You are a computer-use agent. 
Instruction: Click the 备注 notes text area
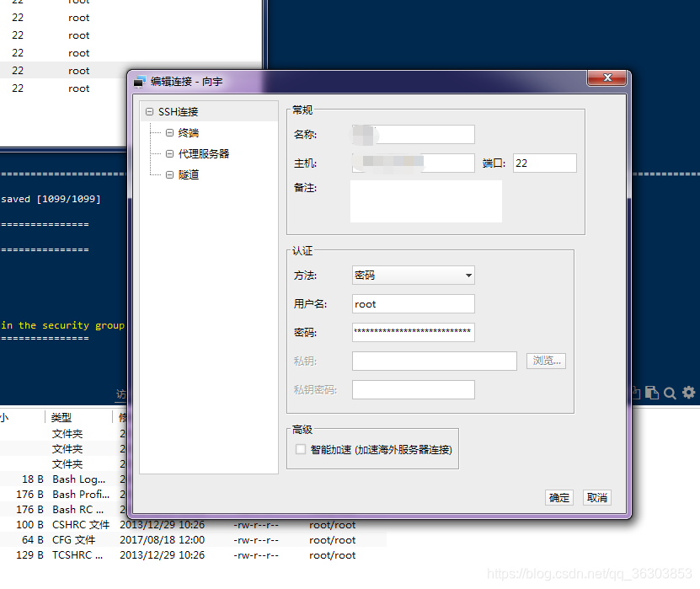pos(426,201)
